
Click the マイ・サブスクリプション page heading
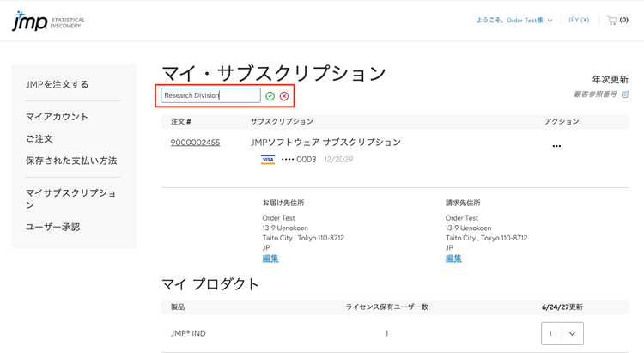(274, 74)
